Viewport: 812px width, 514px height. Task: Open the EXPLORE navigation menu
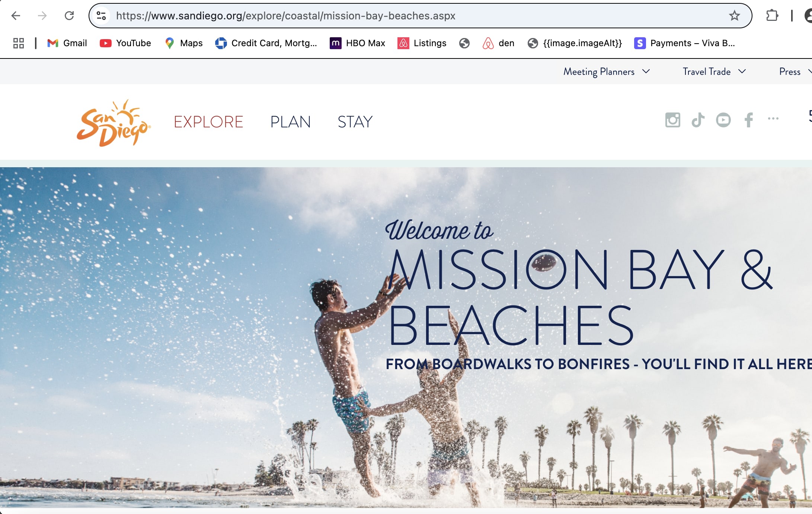[x=208, y=122]
